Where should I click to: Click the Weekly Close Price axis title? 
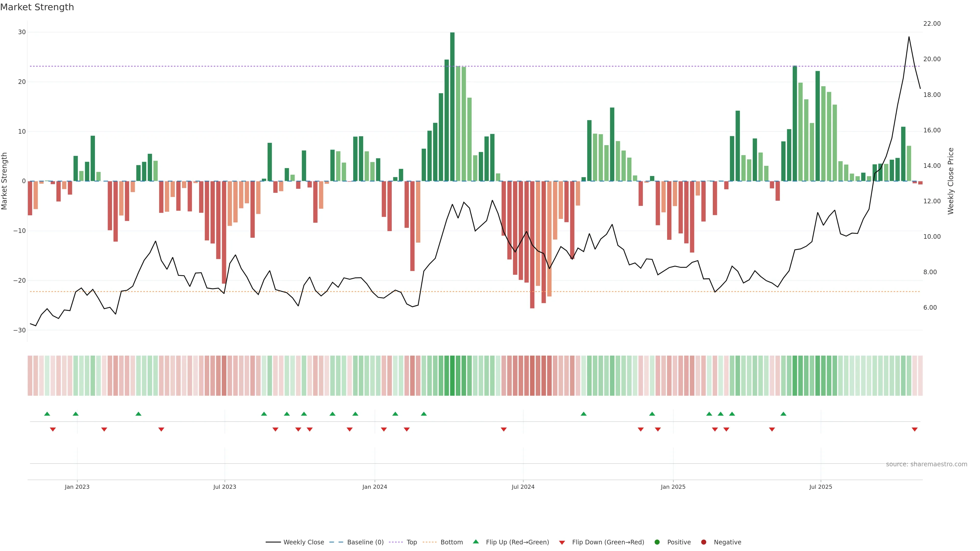click(x=951, y=181)
